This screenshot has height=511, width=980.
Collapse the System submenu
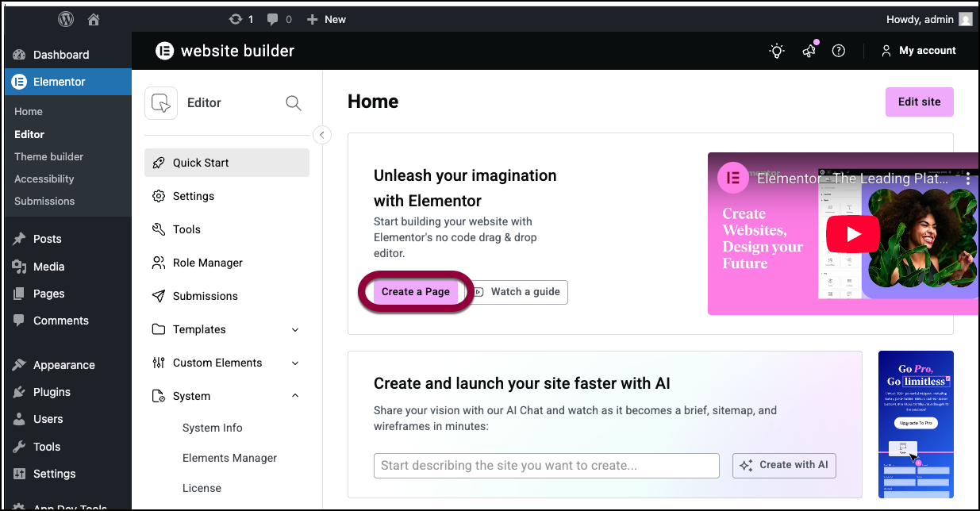pyautogui.click(x=295, y=396)
